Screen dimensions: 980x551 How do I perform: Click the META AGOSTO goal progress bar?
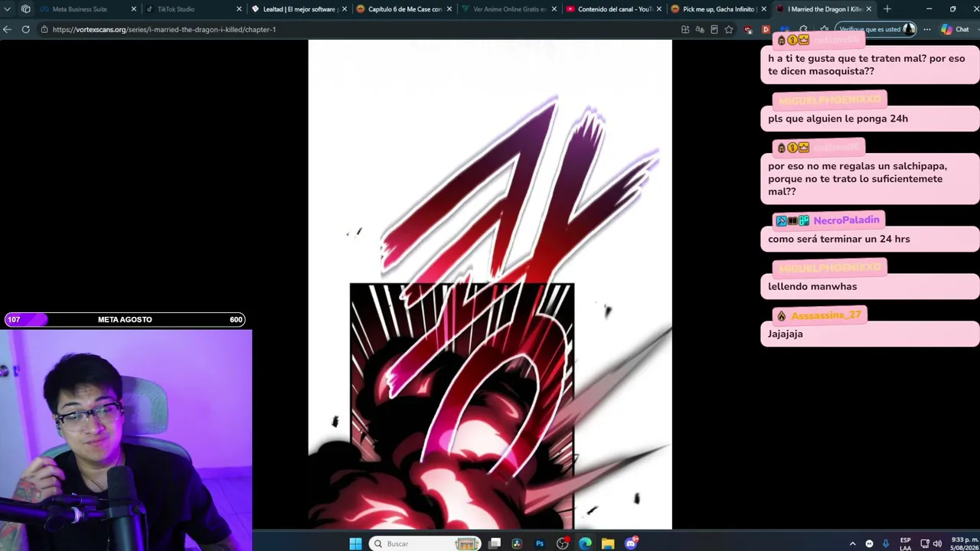(125, 319)
